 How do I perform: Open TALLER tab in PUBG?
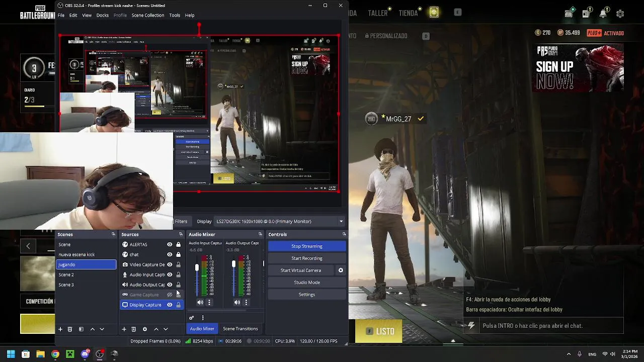378,13
